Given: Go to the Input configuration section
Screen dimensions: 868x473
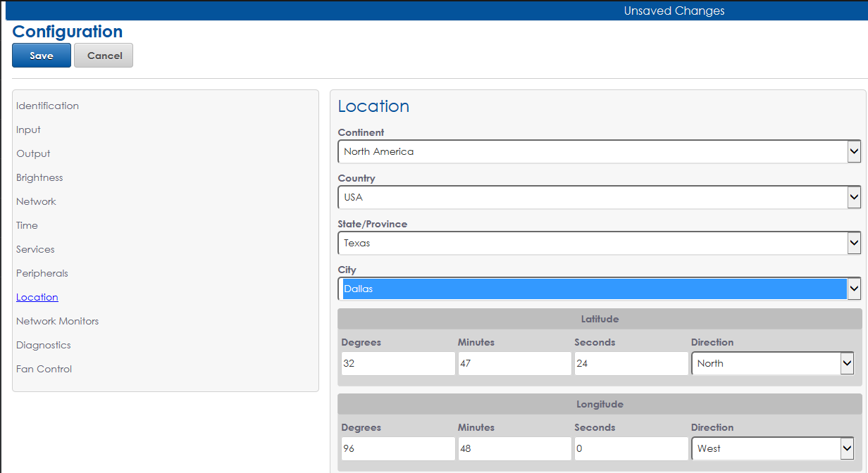Looking at the screenshot, I should pyautogui.click(x=28, y=130).
